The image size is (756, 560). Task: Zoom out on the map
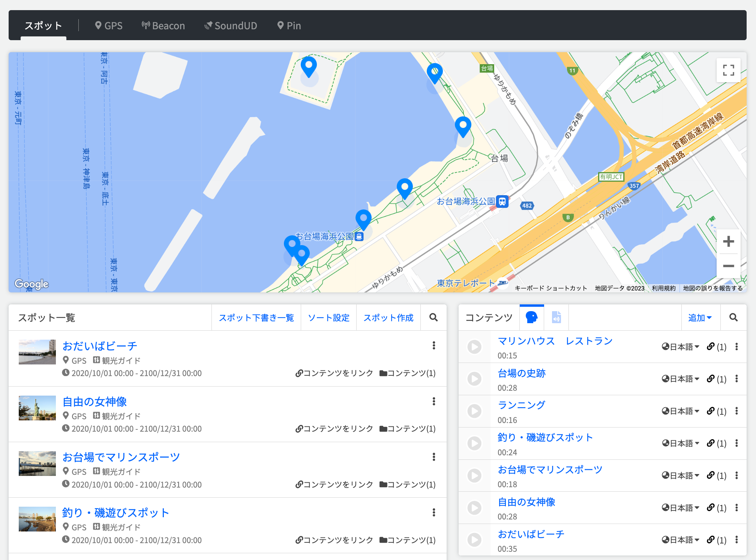tap(728, 266)
